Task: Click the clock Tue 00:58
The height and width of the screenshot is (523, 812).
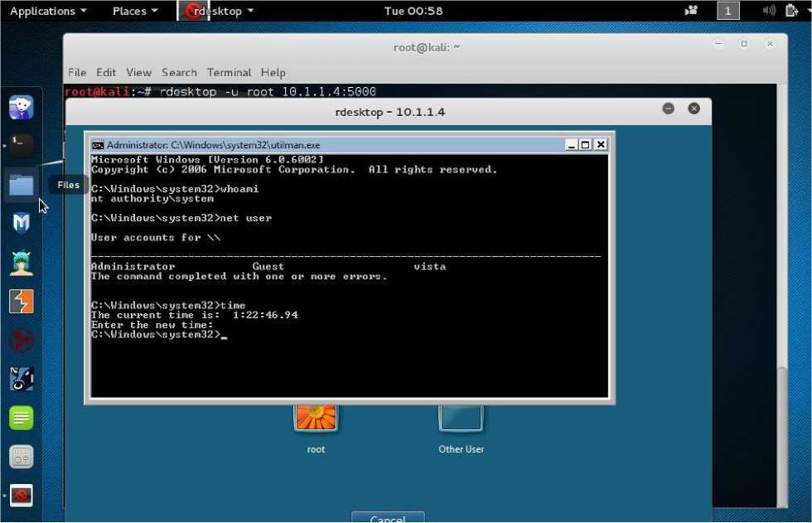Action: 413,11
